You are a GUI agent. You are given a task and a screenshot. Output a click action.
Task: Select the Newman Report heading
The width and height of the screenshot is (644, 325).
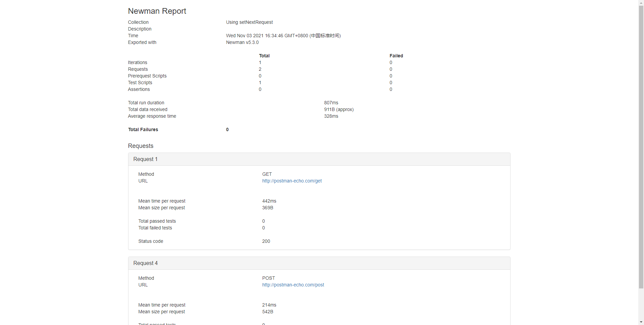point(157,11)
